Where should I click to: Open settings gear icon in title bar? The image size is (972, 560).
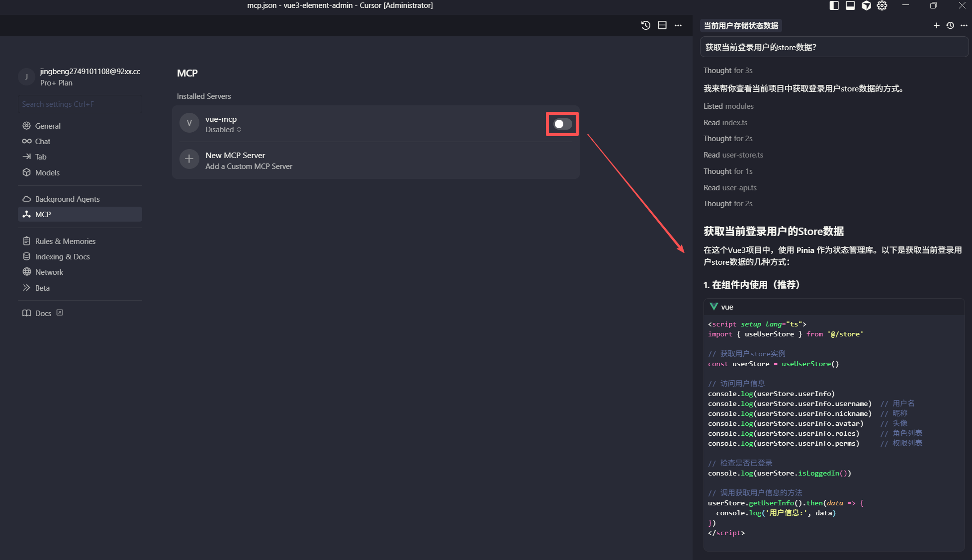click(x=882, y=5)
